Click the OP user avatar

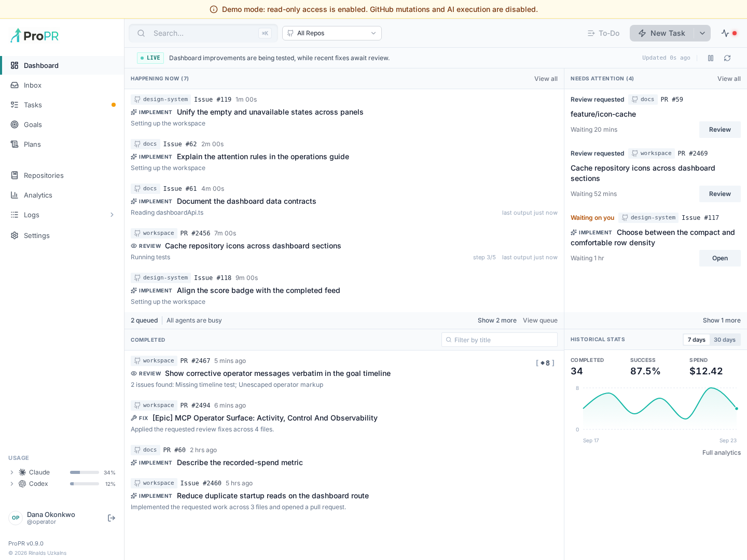click(x=16, y=518)
